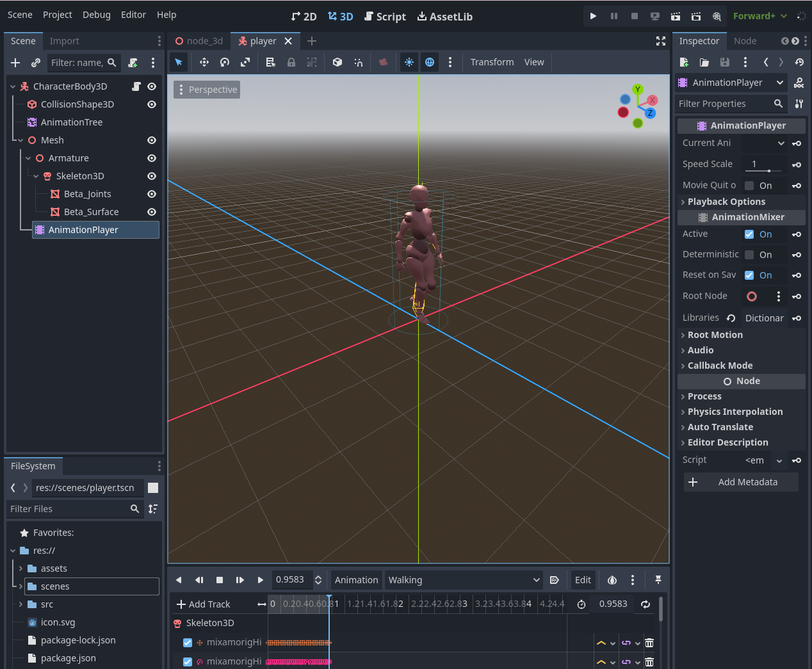
Task: Enable the Deterministic checkbox
Action: (749, 255)
